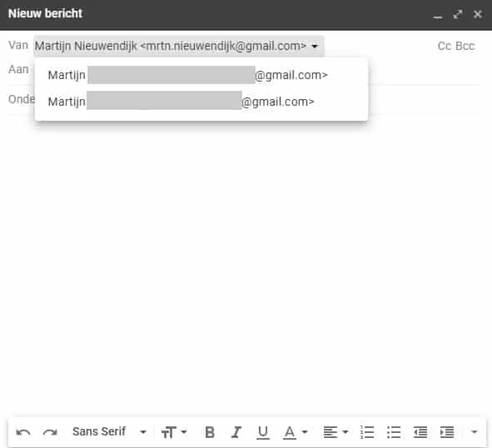Toggle italic formatting
492x448 pixels.
click(236, 432)
